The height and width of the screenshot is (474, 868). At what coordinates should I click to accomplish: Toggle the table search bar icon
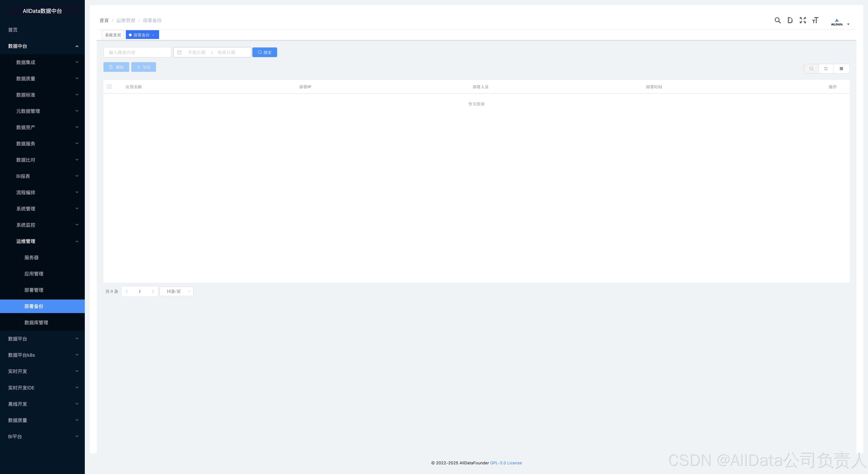(811, 69)
